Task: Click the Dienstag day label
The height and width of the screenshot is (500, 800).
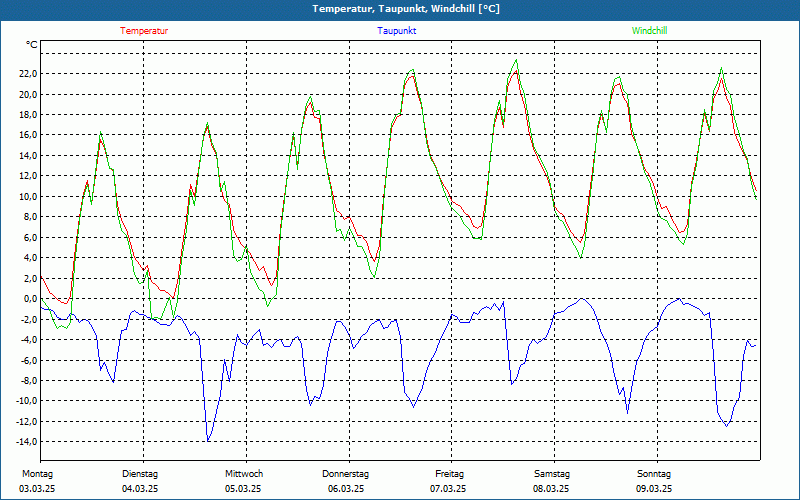Action: (x=140, y=474)
